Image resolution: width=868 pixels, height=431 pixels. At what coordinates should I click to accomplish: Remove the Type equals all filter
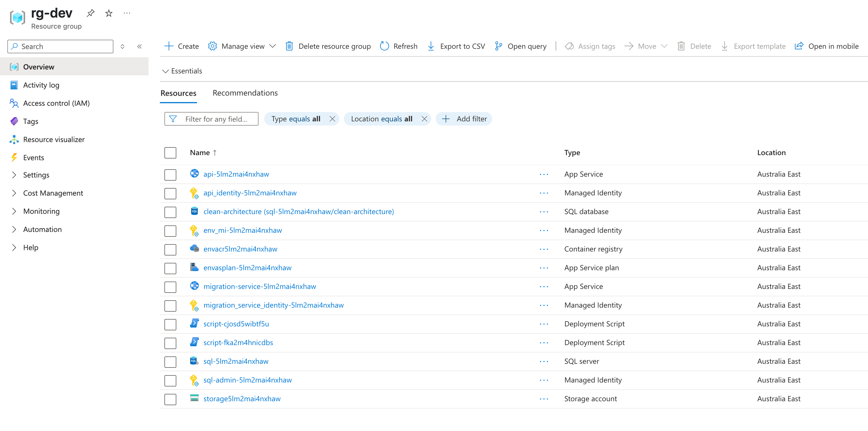[x=332, y=119]
